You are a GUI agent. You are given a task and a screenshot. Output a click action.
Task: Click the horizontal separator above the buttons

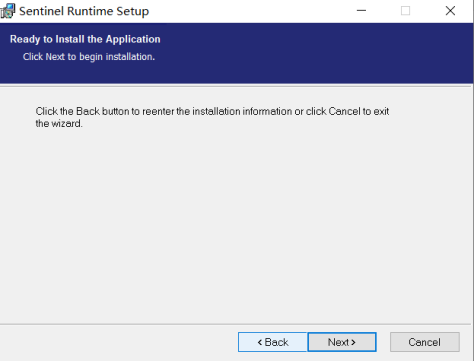235,324
